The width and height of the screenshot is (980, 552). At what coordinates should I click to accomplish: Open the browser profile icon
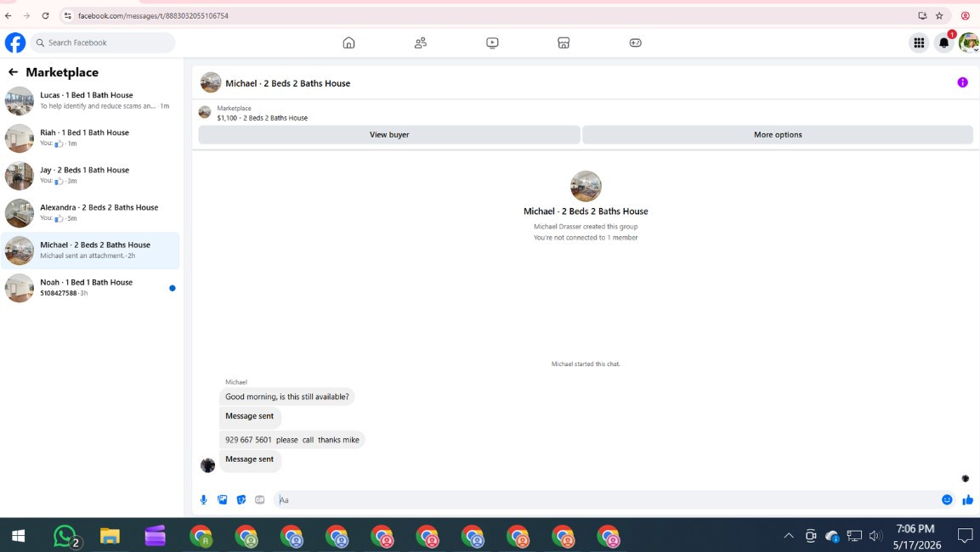point(965,15)
